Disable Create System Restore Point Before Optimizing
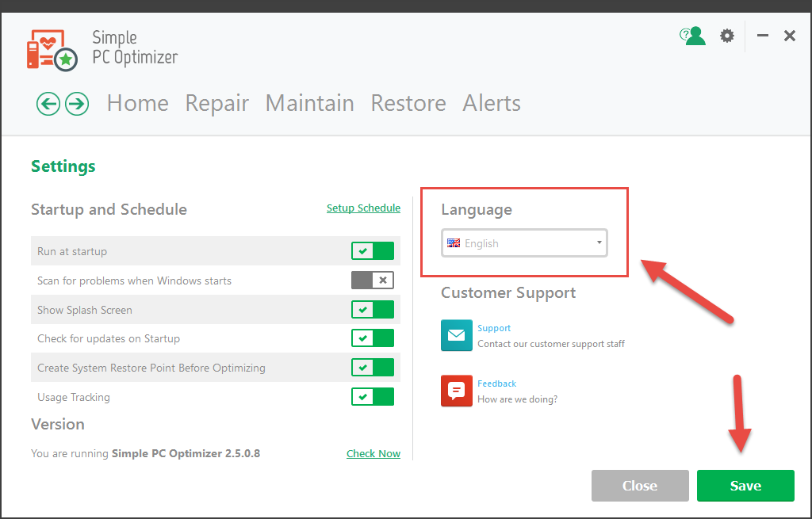 pos(373,368)
